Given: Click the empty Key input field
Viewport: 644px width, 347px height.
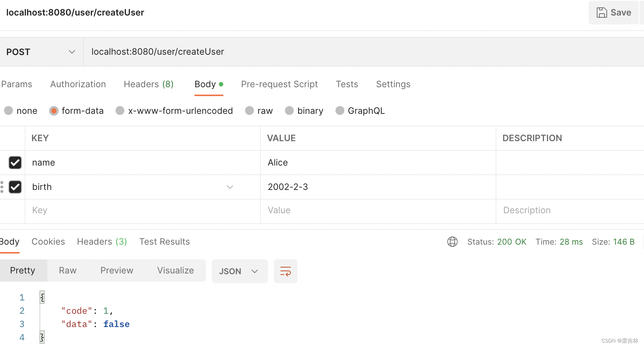Looking at the screenshot, I should 143,210.
